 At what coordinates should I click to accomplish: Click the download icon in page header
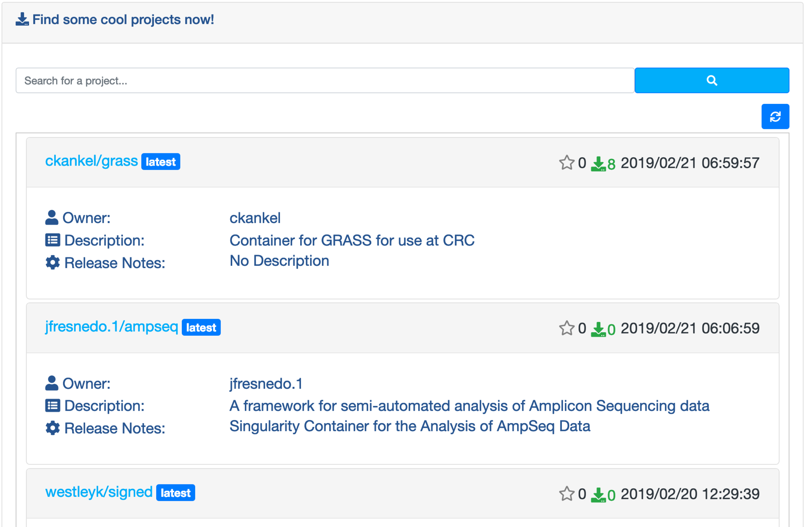(x=22, y=19)
